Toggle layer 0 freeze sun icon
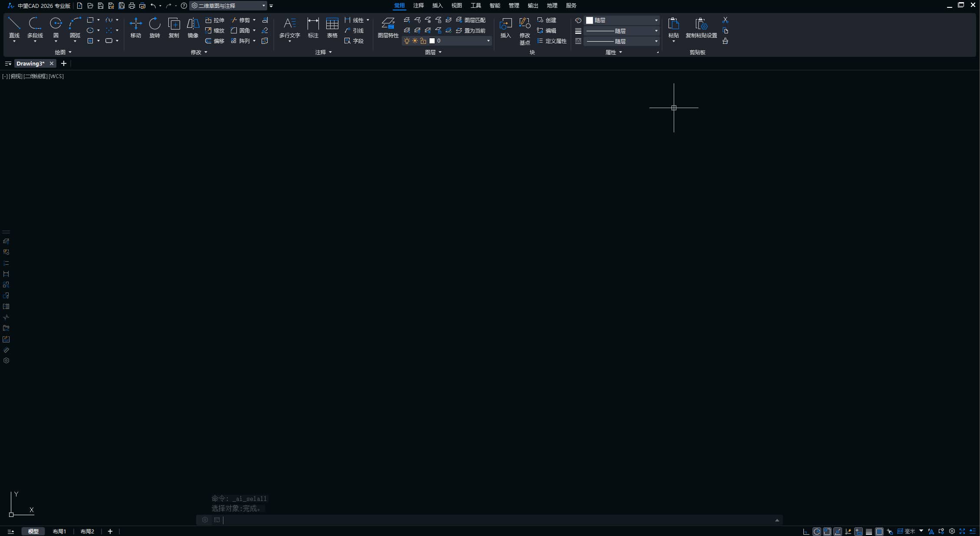The width and height of the screenshot is (980, 536). point(415,41)
